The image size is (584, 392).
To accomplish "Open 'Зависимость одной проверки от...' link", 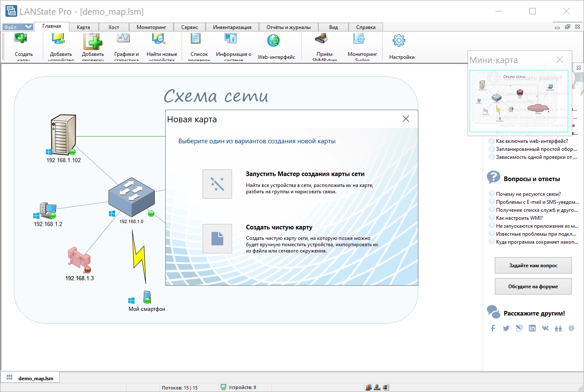I will click(x=536, y=157).
